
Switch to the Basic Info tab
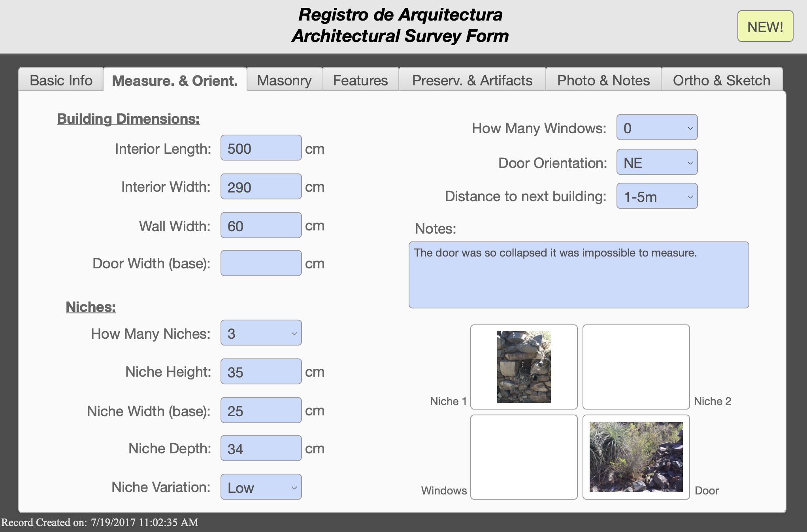click(x=61, y=80)
